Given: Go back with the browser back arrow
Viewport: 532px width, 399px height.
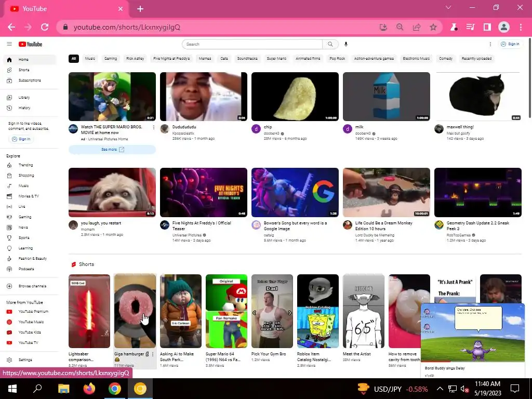Looking at the screenshot, I should coord(11,27).
